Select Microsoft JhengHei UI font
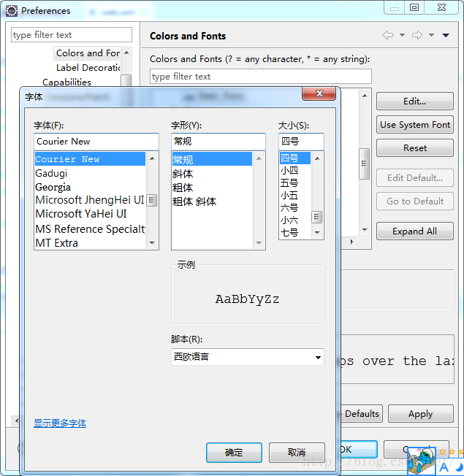Viewport: 464px width, 476px height. [91, 200]
